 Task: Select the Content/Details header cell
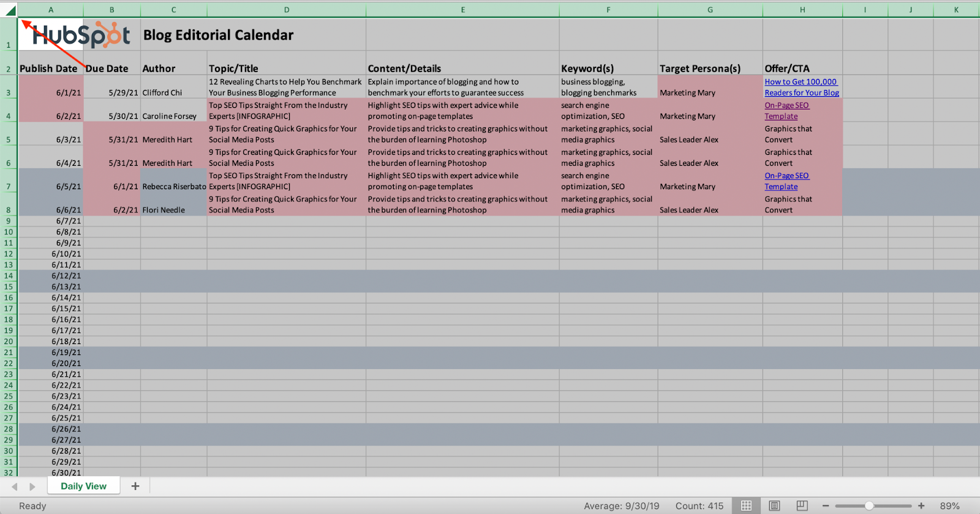click(x=463, y=63)
